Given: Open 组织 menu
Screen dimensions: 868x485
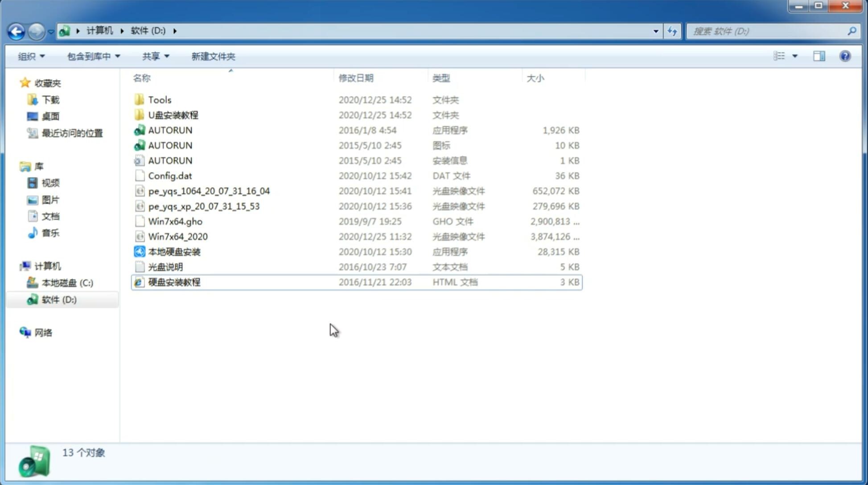Looking at the screenshot, I should (x=31, y=56).
